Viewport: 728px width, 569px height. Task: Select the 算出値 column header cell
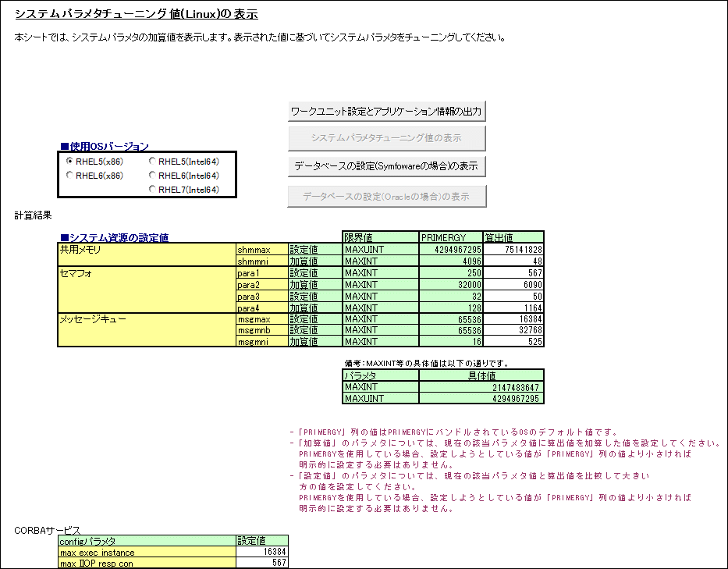(513, 237)
